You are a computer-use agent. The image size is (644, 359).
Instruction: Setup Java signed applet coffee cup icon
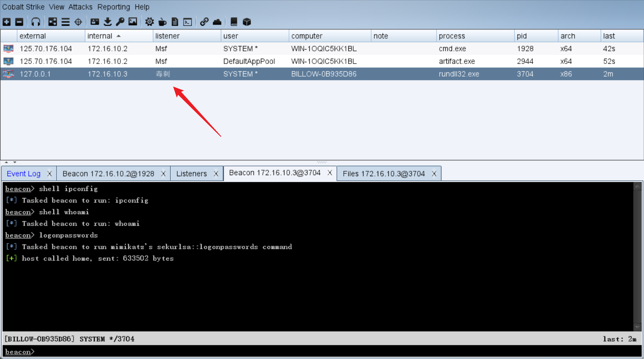pyautogui.click(x=162, y=22)
